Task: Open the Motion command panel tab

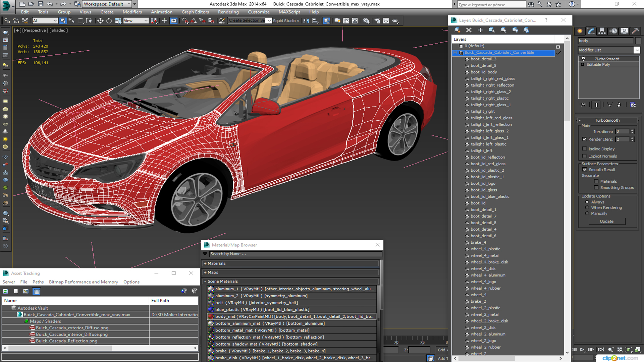Action: pyautogui.click(x=613, y=31)
